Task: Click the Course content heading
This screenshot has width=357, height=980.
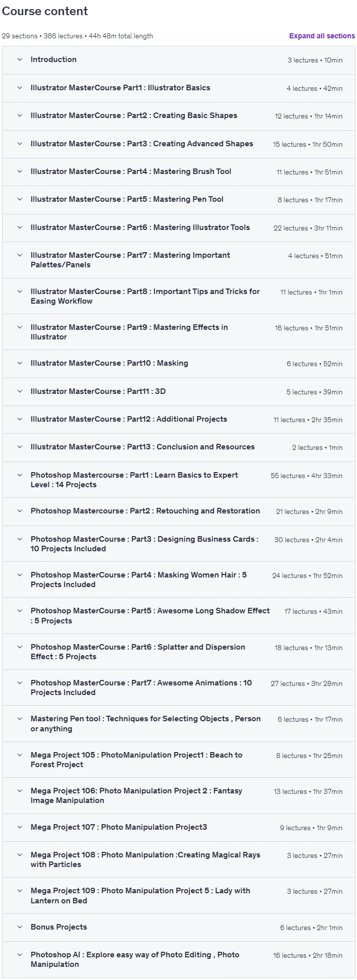Action: coord(45,11)
